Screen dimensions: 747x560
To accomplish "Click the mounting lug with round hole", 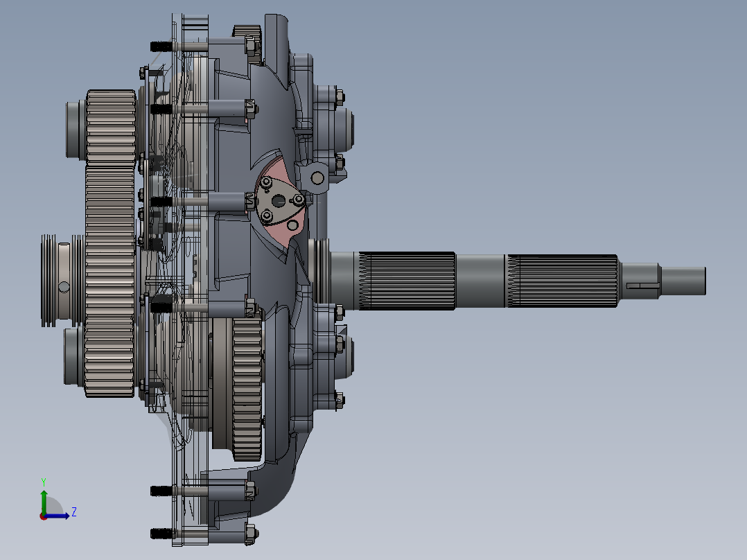I will coord(317,178).
